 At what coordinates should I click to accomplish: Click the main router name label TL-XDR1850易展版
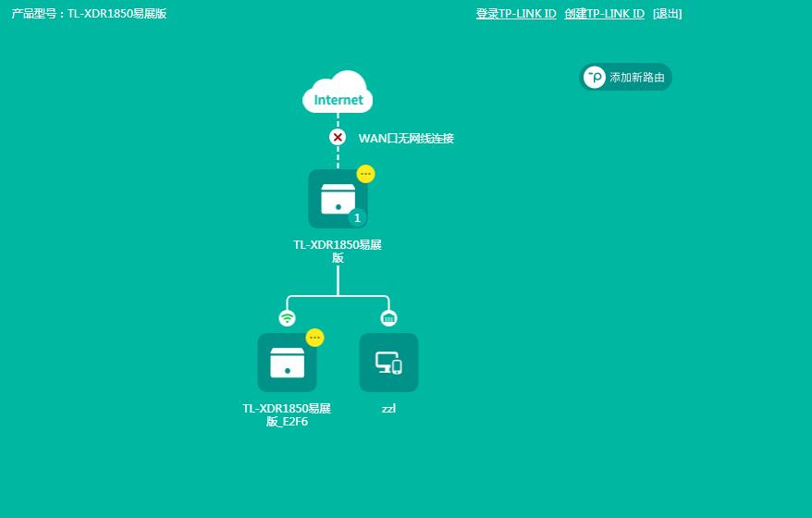(338, 252)
